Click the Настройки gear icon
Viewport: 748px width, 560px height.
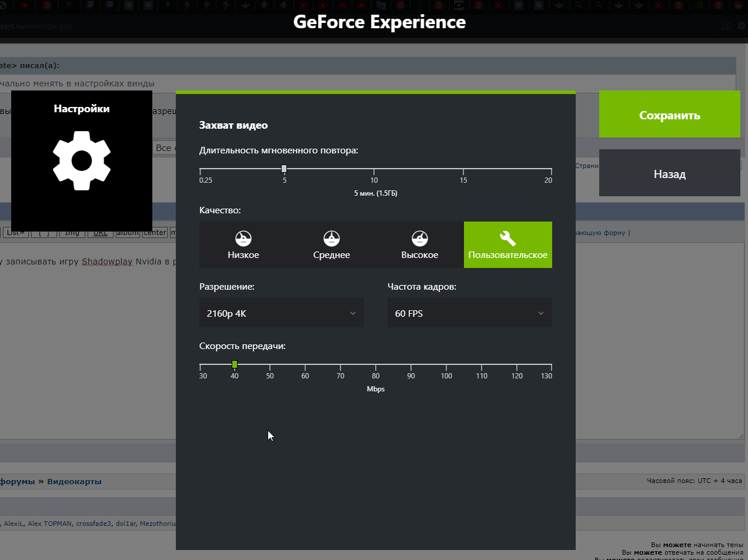[x=82, y=160]
